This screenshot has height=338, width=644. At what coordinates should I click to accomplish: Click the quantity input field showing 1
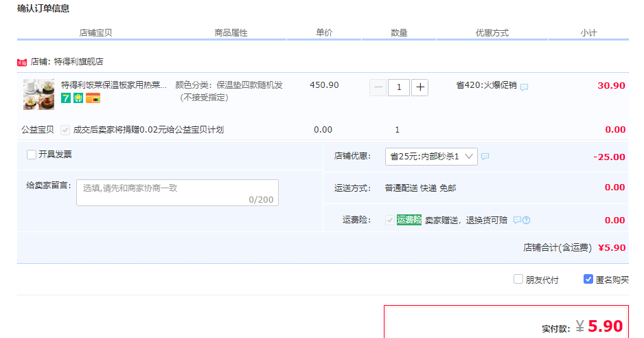(x=399, y=87)
